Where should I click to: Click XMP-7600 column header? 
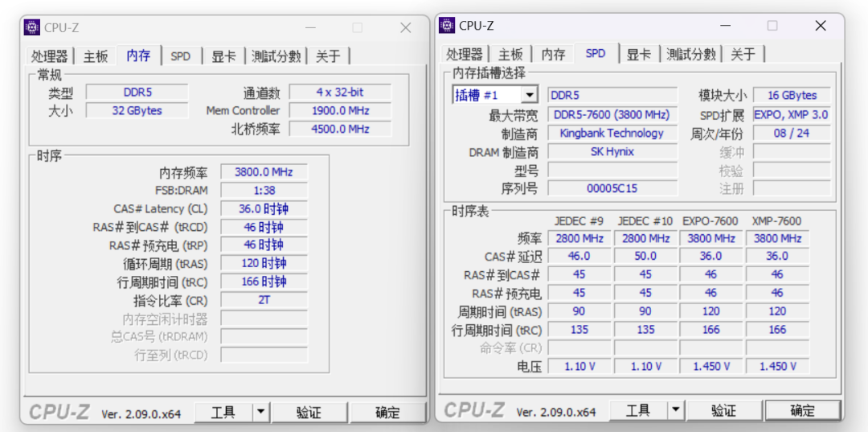[x=776, y=221]
